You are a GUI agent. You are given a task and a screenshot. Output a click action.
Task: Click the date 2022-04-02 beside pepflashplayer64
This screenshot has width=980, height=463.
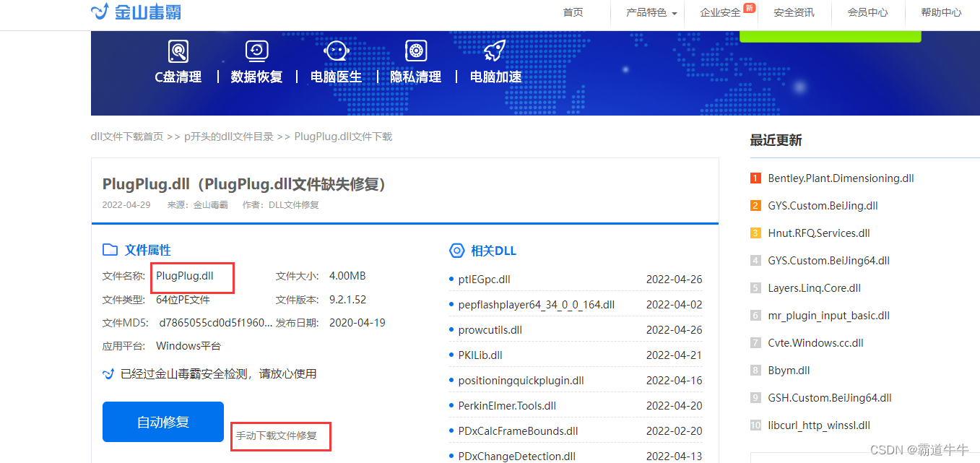click(674, 305)
